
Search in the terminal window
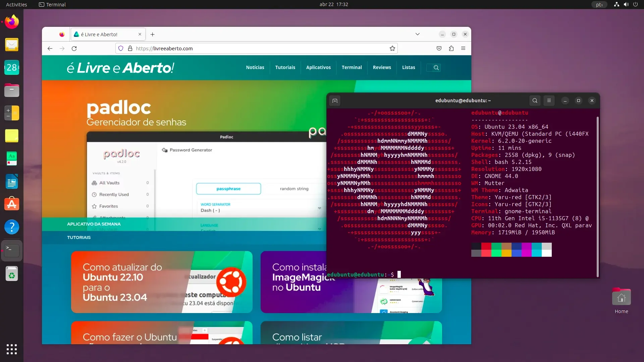(535, 101)
